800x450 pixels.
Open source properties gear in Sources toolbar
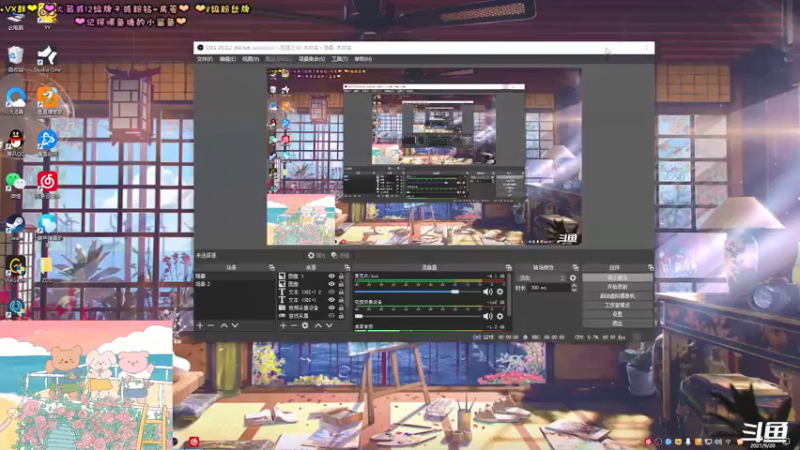pyautogui.click(x=305, y=326)
